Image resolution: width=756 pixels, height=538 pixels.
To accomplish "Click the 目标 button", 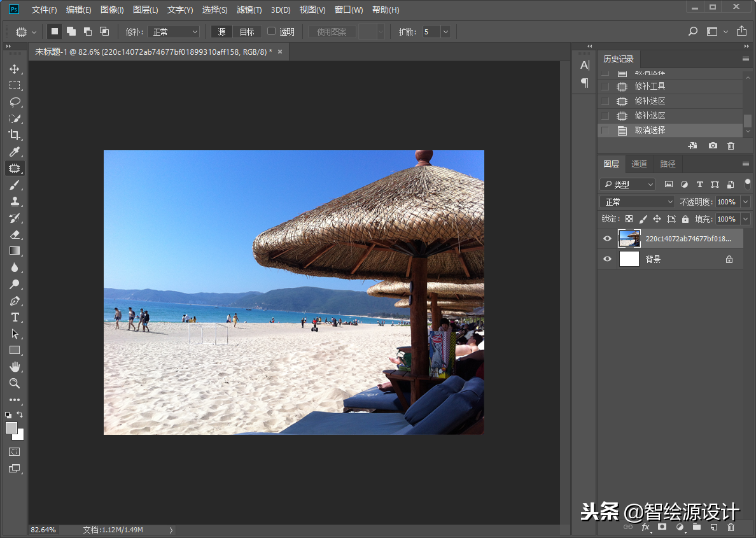I will click(x=247, y=32).
